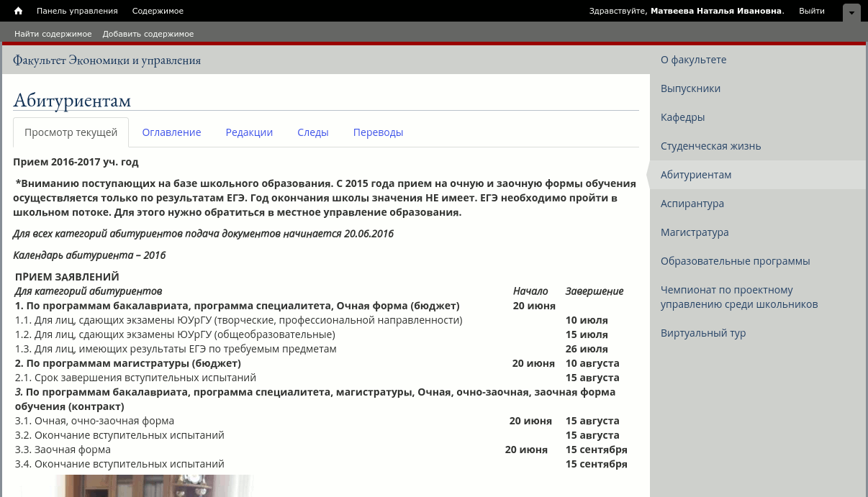Select Магистратура in sidebar menu
This screenshot has height=497, width=868.
click(695, 232)
